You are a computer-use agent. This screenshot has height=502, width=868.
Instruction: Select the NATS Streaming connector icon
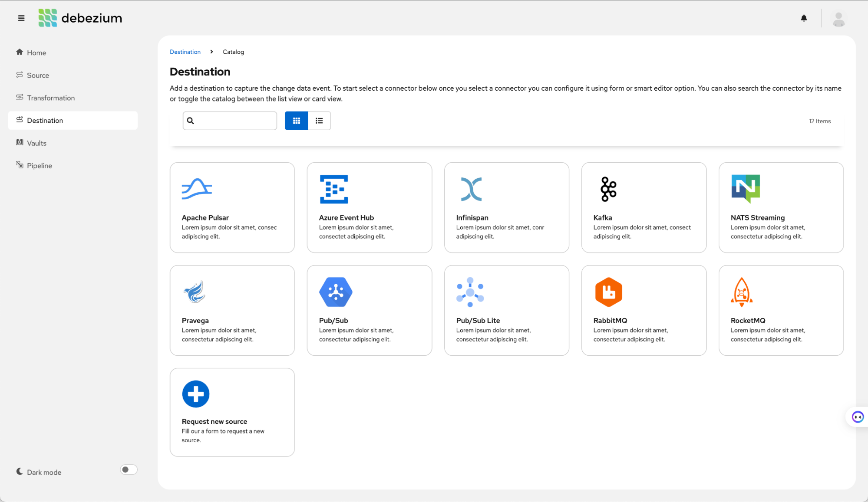(x=746, y=189)
